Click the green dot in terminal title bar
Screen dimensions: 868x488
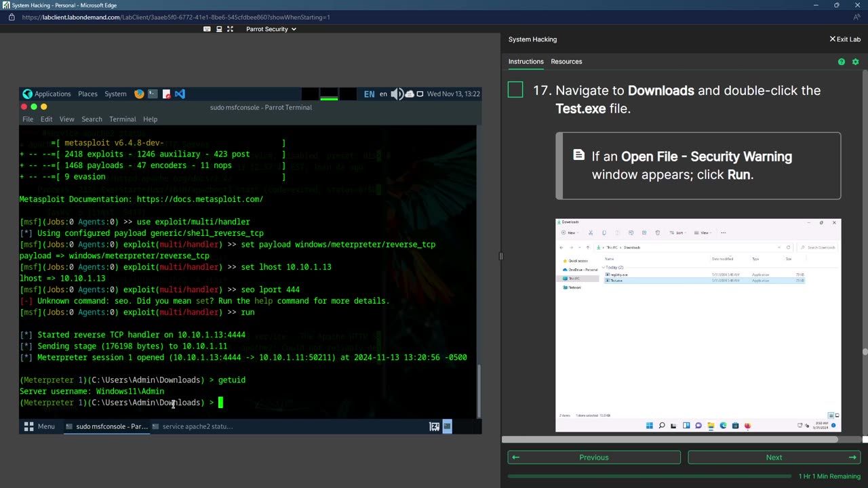34,107
